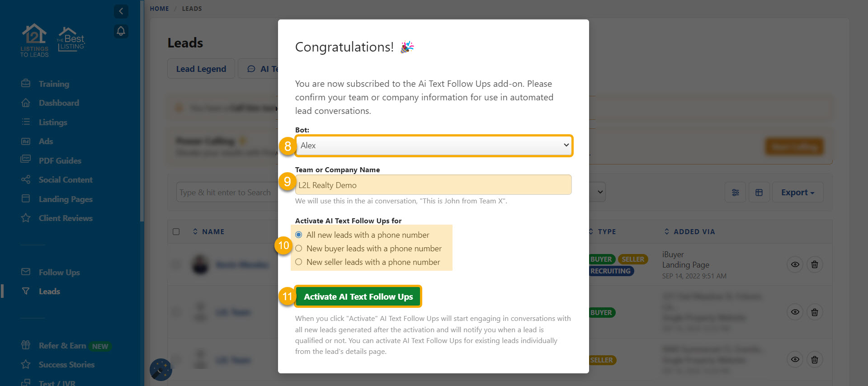Click Activate AI Text Follow Ups button
Viewport: 868px width, 386px height.
click(358, 297)
